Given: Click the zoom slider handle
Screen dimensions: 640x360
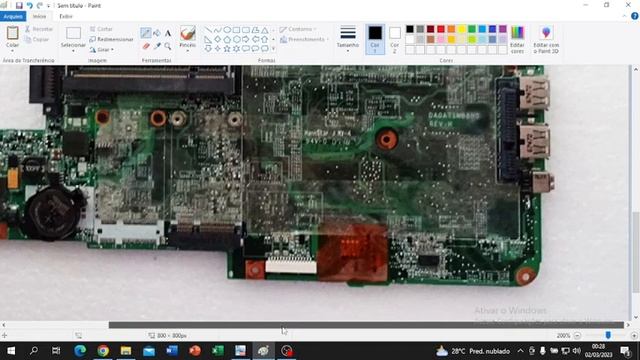Looking at the screenshot, I should tap(608, 335).
